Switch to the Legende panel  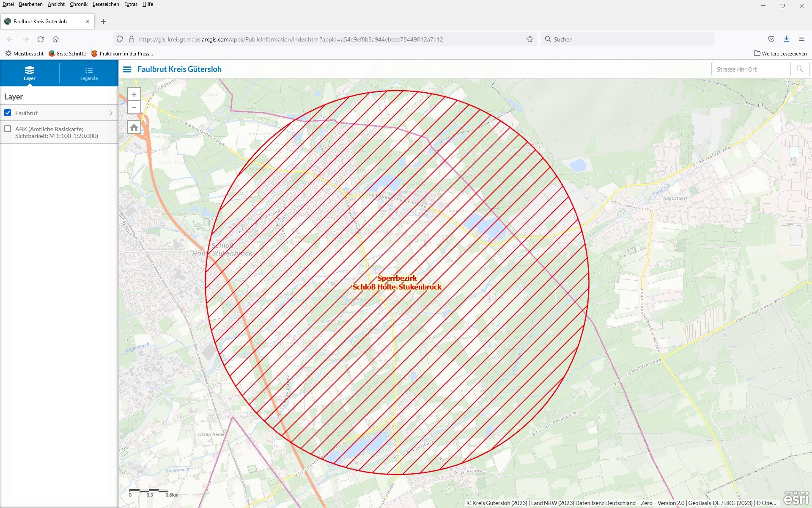pos(89,73)
